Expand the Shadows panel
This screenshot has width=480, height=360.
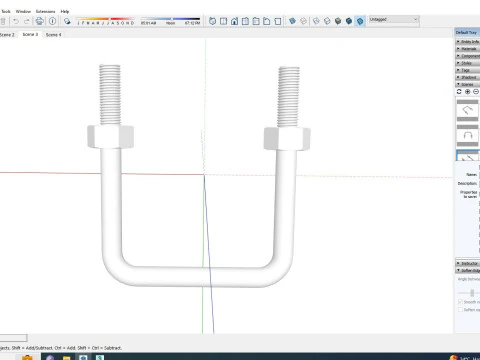(468, 77)
